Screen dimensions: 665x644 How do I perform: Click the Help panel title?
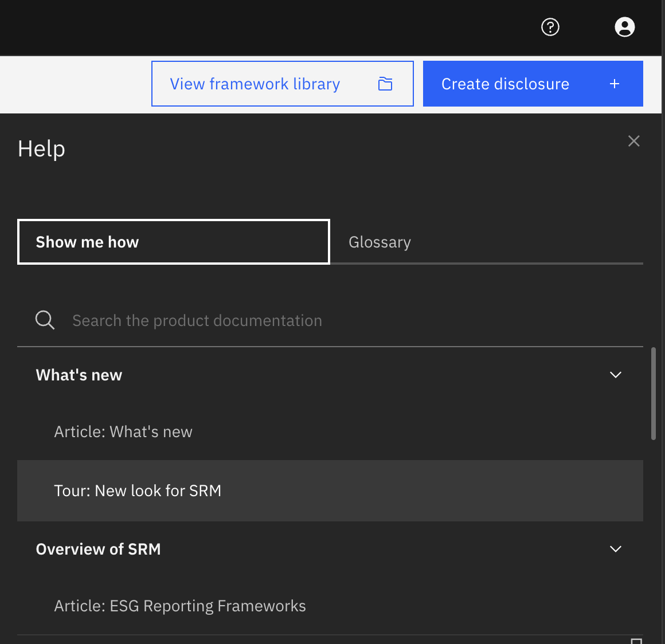41,149
